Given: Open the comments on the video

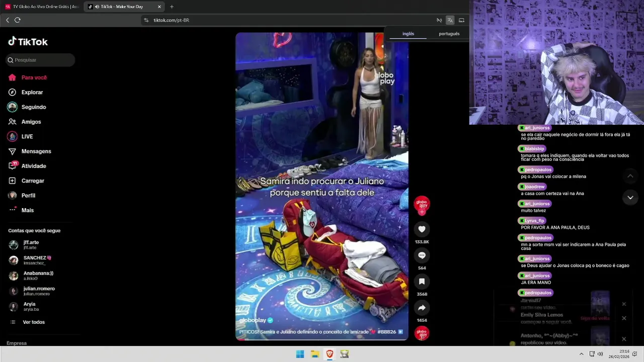Looking at the screenshot, I should 422,255.
